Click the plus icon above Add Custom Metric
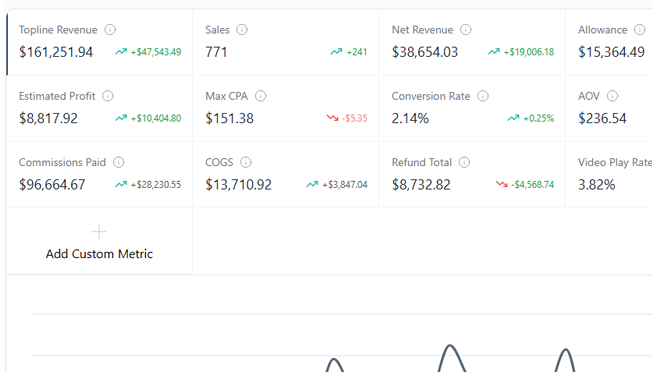 click(x=99, y=232)
